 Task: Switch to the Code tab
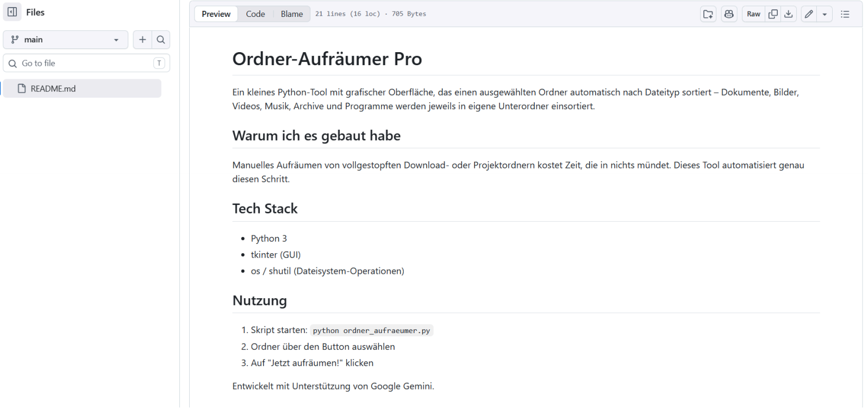pos(255,14)
